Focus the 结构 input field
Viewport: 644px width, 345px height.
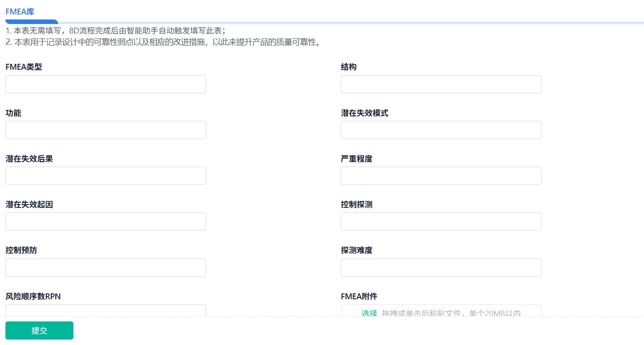(441, 84)
